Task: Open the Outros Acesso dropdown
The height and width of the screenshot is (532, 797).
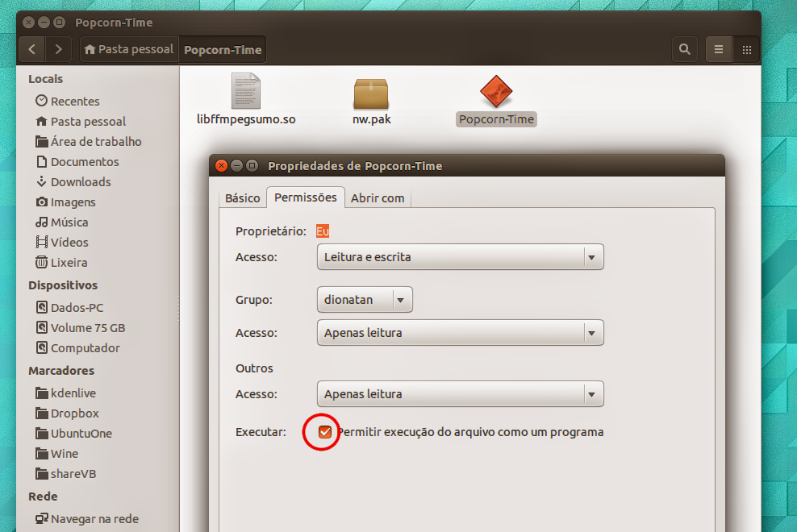Action: (x=461, y=394)
